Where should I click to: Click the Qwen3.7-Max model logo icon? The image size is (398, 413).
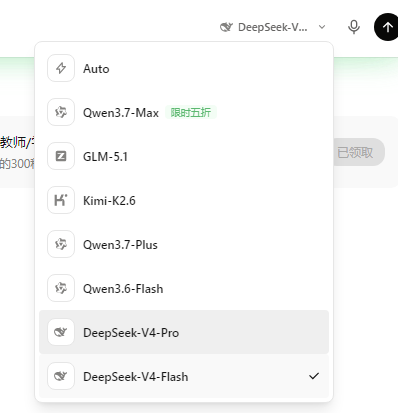pos(61,112)
